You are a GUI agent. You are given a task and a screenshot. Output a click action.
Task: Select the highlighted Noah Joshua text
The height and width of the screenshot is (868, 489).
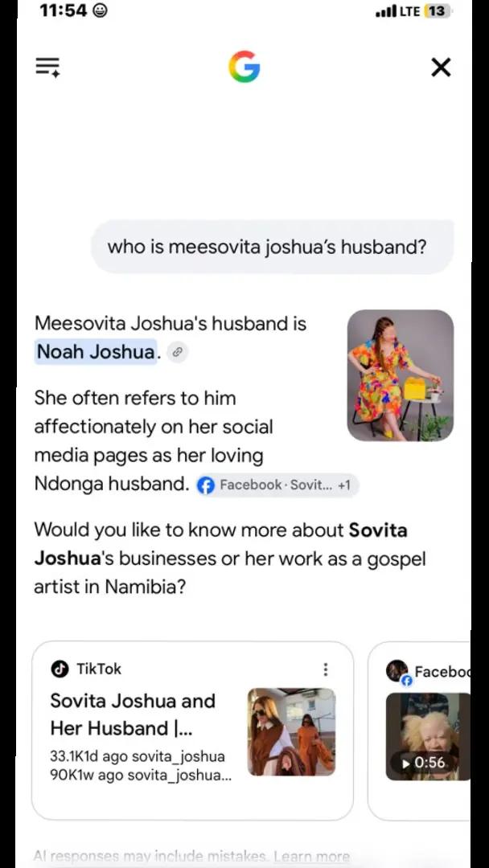tap(95, 351)
